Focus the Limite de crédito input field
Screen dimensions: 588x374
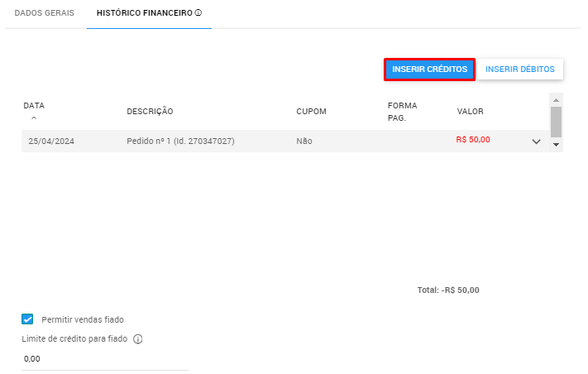pos(105,359)
